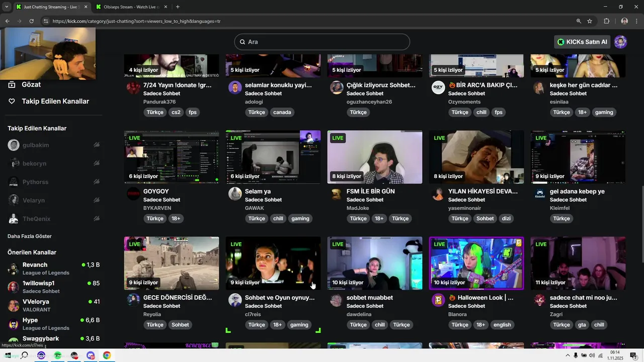Image resolution: width=644 pixels, height=362 pixels.
Task: Open followed channel TheQenix
Action: (53, 219)
